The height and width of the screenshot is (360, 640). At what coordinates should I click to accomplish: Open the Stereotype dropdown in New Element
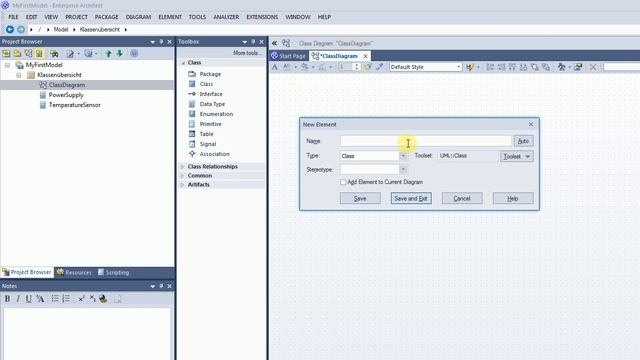point(403,169)
